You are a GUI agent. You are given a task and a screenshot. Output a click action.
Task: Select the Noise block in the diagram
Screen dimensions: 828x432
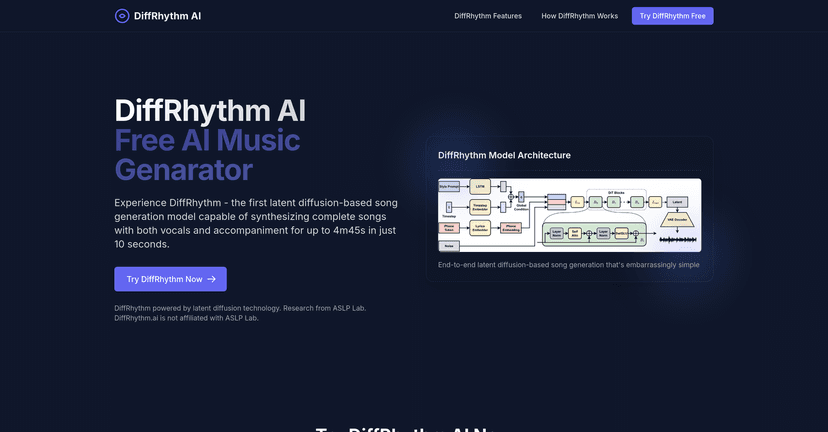[x=449, y=245]
